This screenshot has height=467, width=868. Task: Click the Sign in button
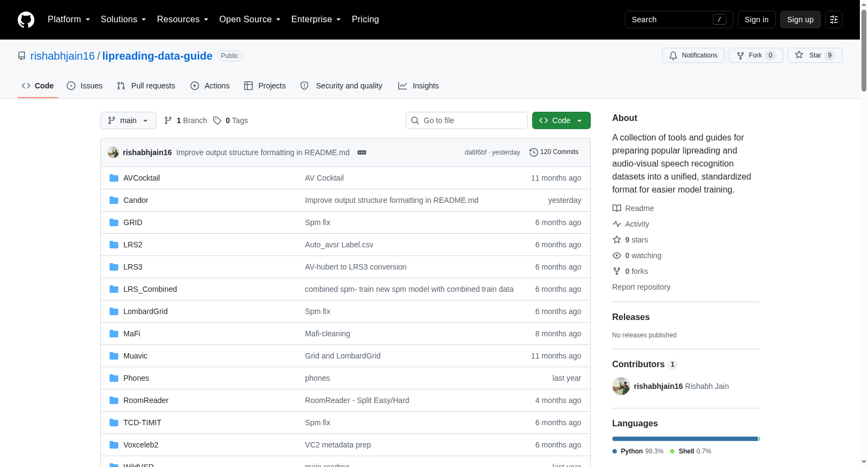[756, 20]
